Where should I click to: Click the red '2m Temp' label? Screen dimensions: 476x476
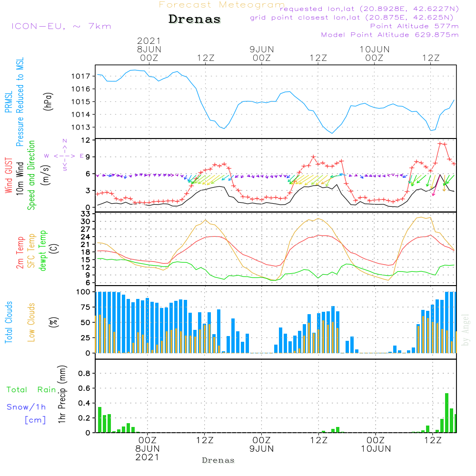click(x=20, y=253)
